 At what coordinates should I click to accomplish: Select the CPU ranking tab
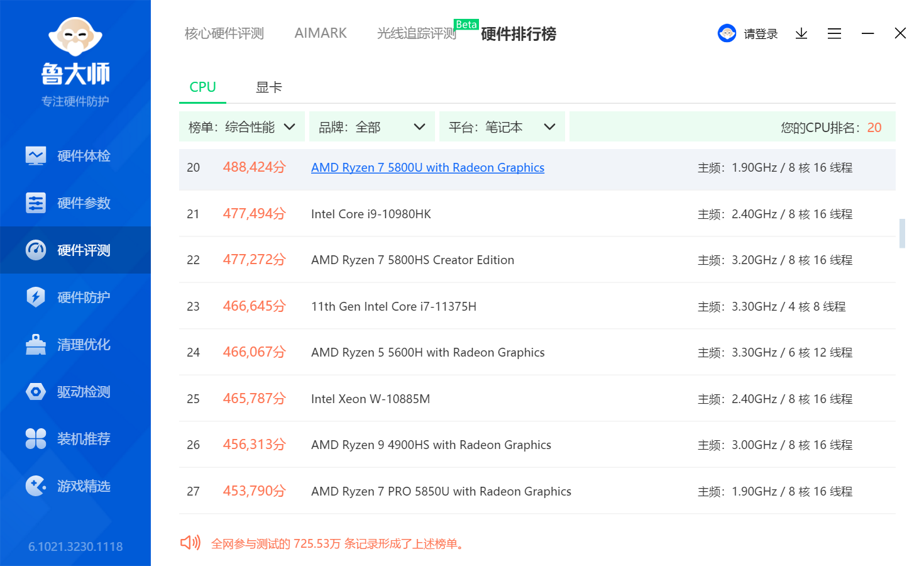(x=202, y=87)
